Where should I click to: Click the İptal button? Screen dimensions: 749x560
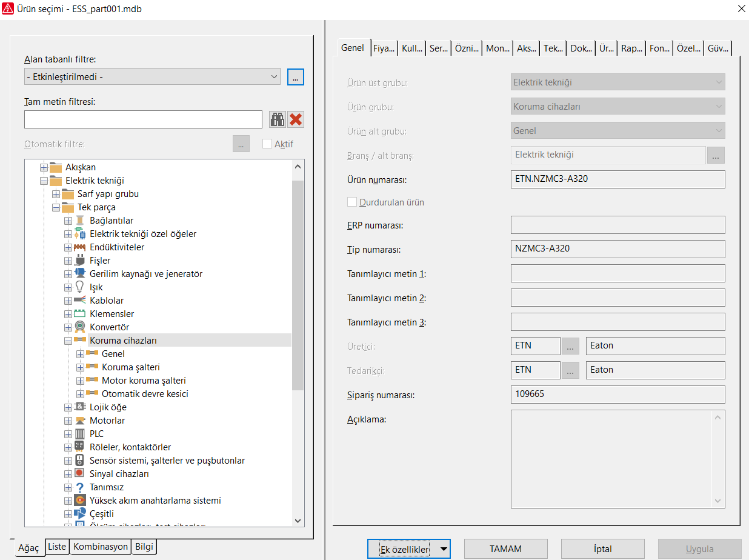click(x=603, y=549)
